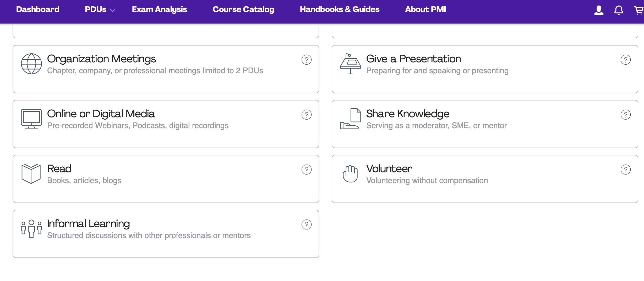Click help icon for Informal Learning
Screen dimensions: 644x281
(306, 224)
